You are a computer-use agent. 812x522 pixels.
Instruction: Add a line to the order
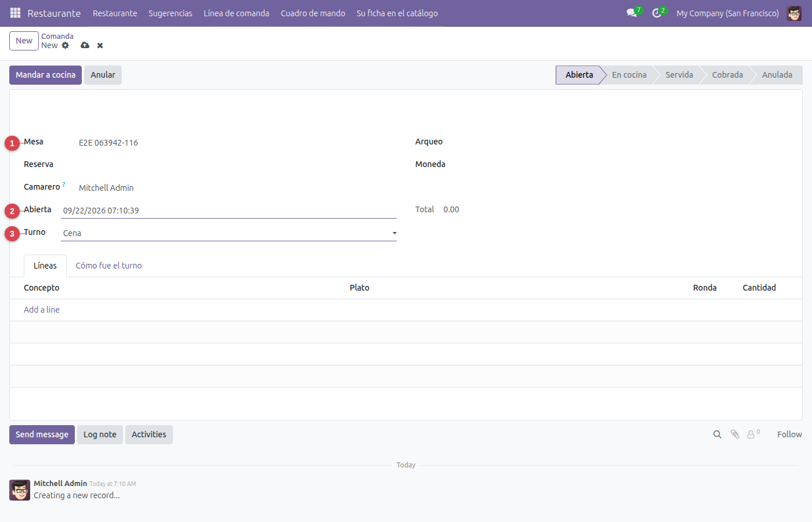[42, 310]
